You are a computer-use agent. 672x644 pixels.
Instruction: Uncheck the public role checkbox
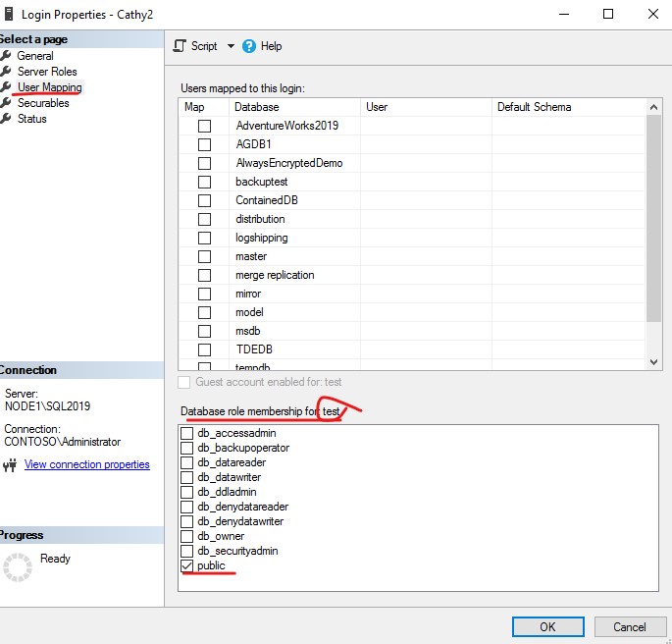click(x=186, y=566)
